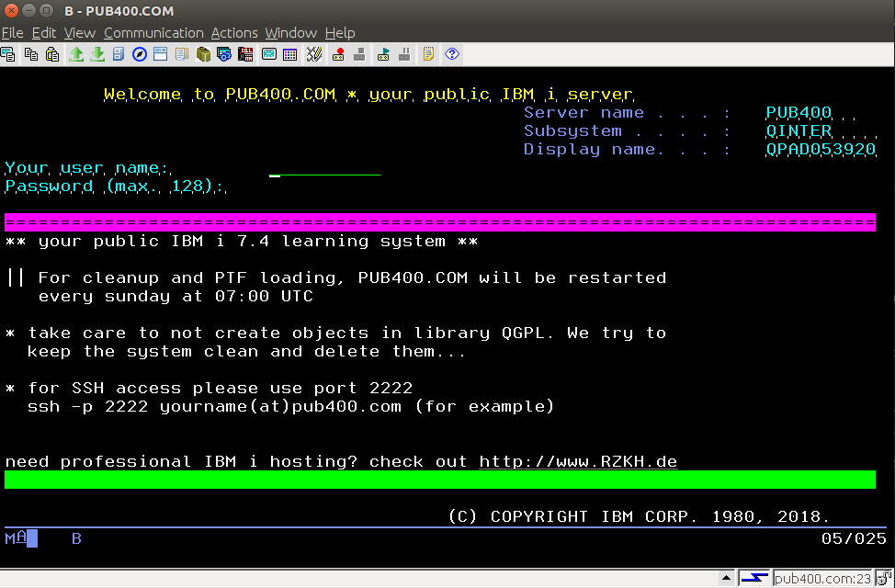Open the File menu

(12, 33)
